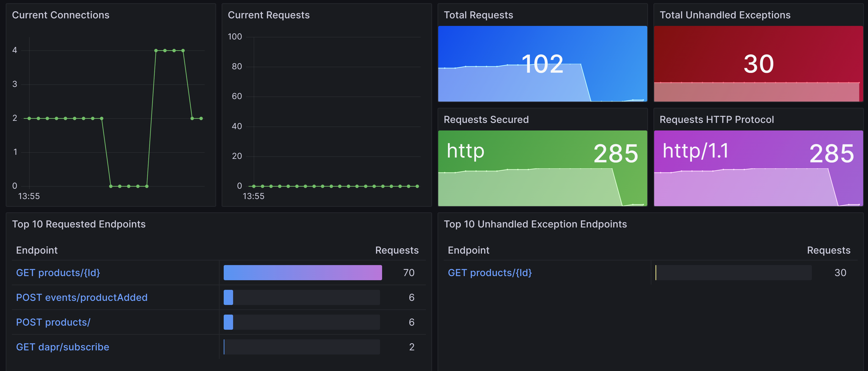Click the Top 10 Unhandled Exception Endpoints title
This screenshot has width=868, height=371.
tap(535, 224)
